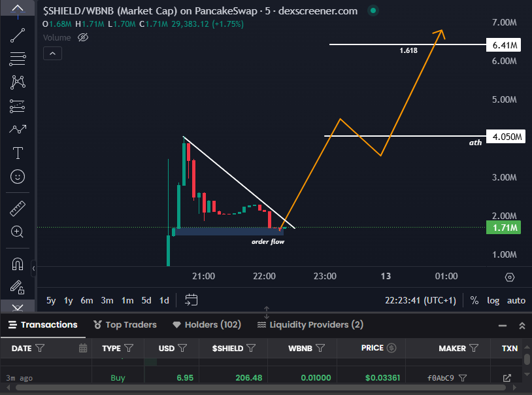The width and height of the screenshot is (532, 395).
Task: Toggle auto scale mode
Action: [x=516, y=301]
